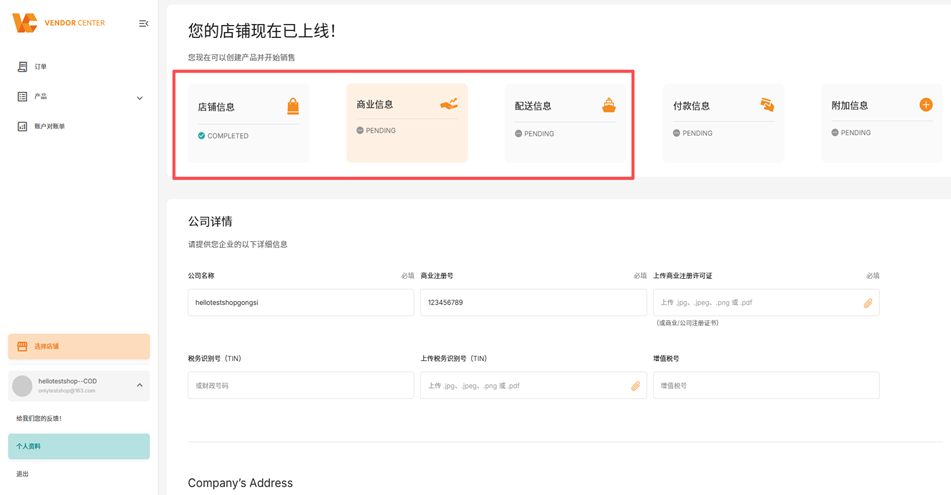Viewport: 951px width, 495px height.
Task: Click the 退出 logout link
Action: click(x=22, y=474)
